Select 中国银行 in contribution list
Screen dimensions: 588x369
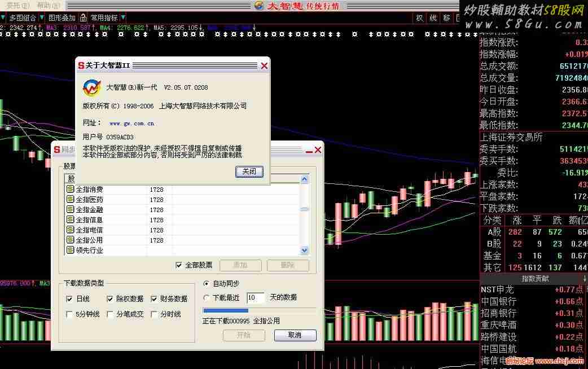click(x=498, y=301)
